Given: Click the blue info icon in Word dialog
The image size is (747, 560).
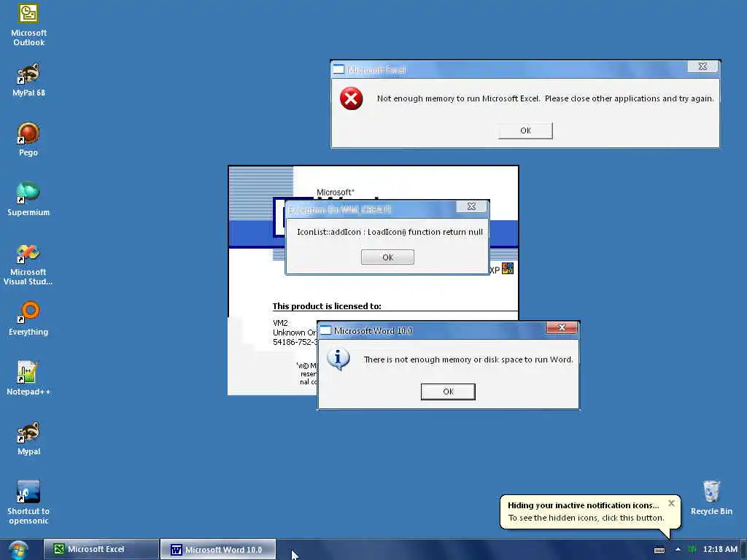Looking at the screenshot, I should point(338,359).
